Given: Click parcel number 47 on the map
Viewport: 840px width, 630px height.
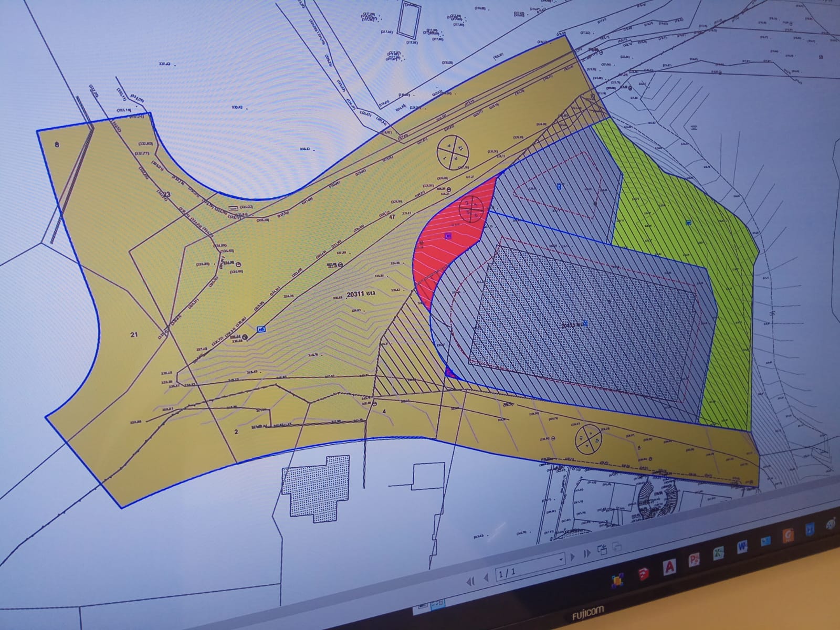Looking at the screenshot, I should (x=391, y=216).
